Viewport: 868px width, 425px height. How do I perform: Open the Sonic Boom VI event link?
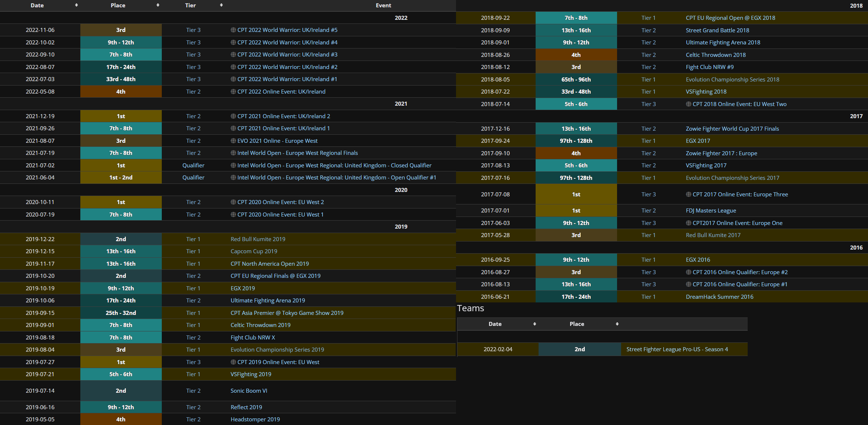(249, 391)
